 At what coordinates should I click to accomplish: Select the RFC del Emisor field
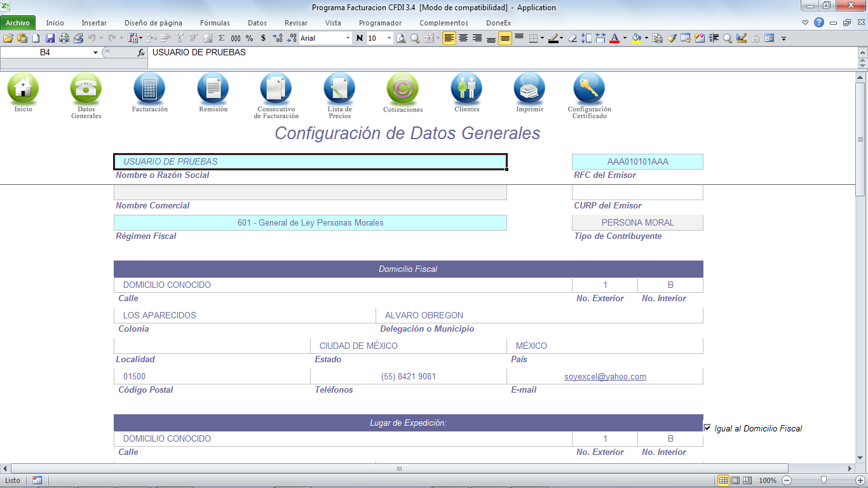point(637,162)
